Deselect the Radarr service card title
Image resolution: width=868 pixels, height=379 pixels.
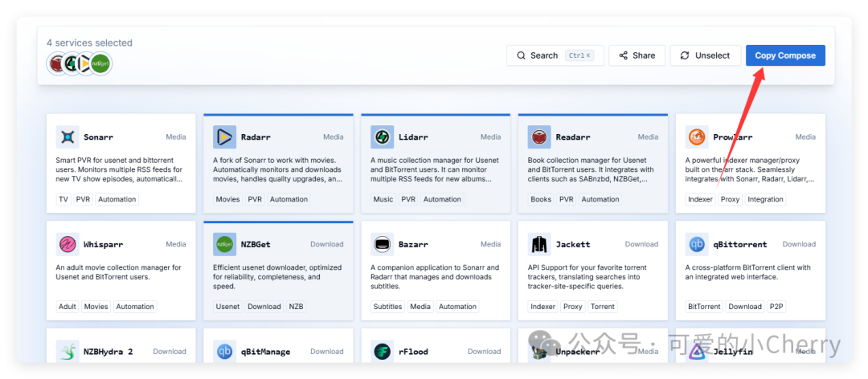click(256, 137)
